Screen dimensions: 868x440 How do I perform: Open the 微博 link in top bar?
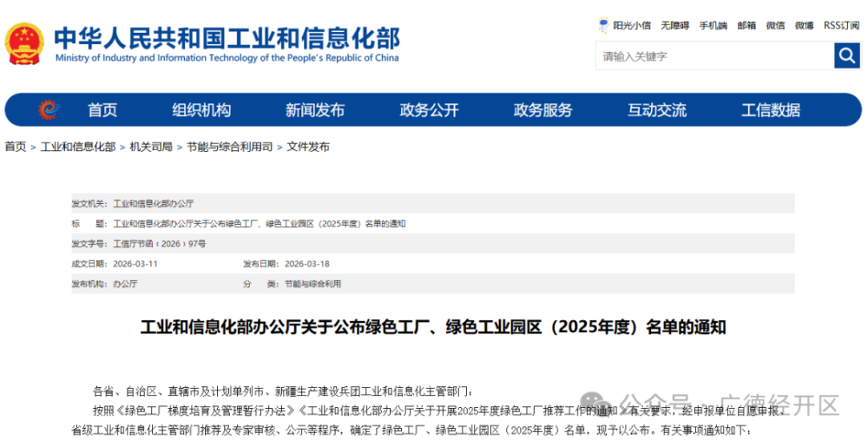[x=805, y=26]
